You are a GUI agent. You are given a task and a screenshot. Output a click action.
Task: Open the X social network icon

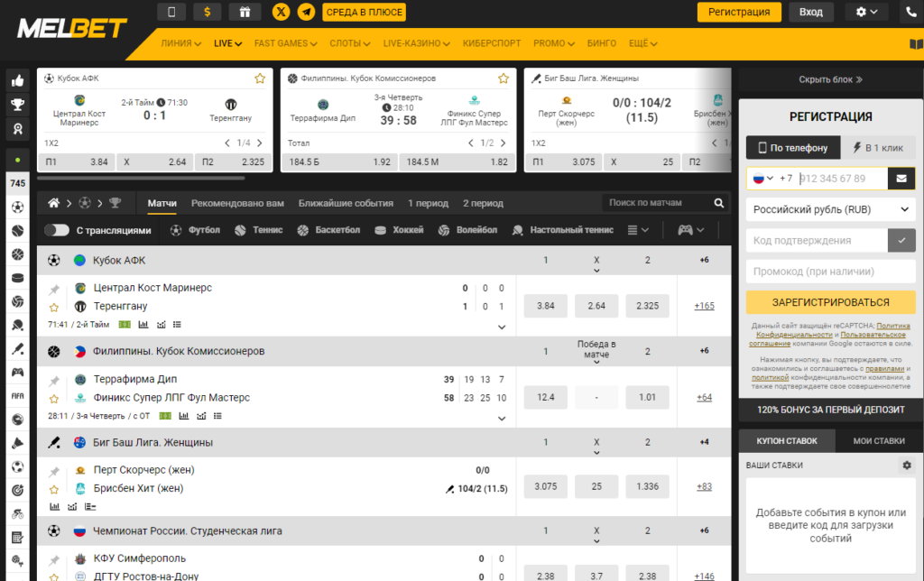tap(282, 12)
